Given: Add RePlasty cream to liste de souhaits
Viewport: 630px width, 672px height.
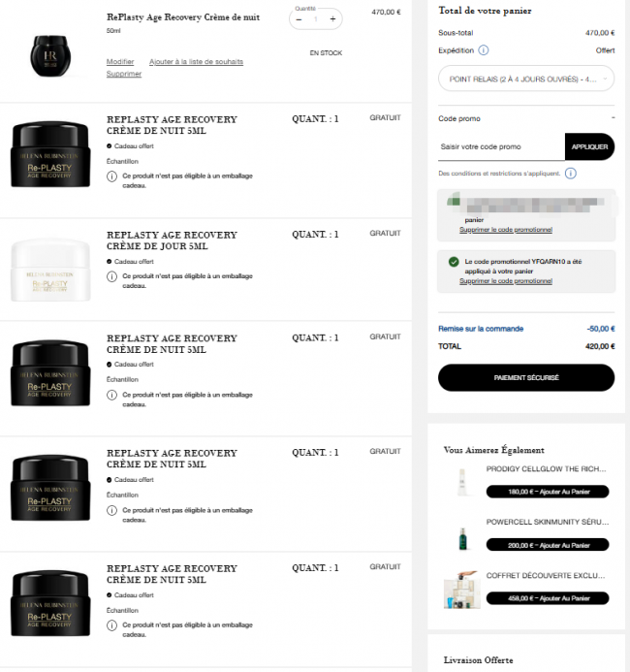Looking at the screenshot, I should 196,62.
